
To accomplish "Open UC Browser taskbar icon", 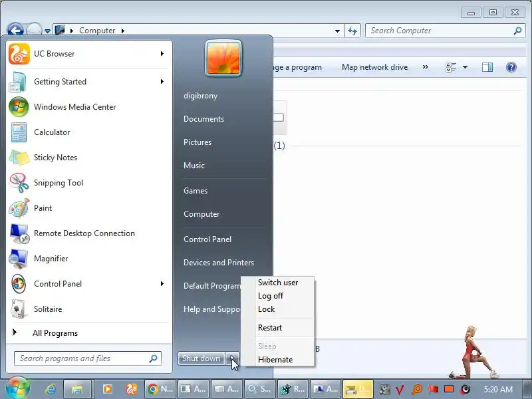I will [132, 389].
